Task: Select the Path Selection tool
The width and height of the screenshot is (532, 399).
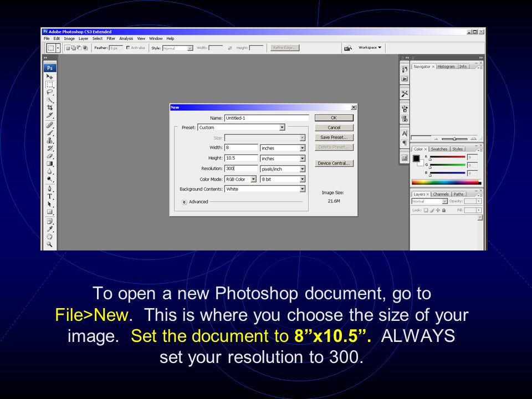Action: point(49,204)
